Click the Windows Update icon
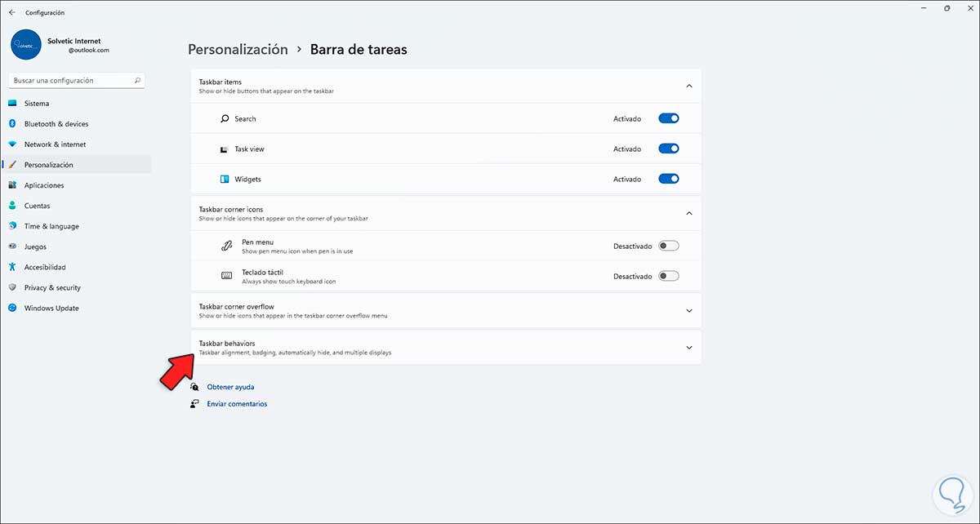This screenshot has width=980, height=524. pyautogui.click(x=13, y=308)
